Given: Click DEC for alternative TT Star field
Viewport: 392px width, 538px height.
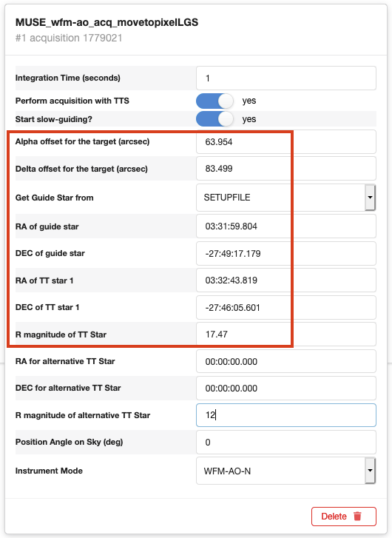Looking at the screenshot, I should point(286,388).
